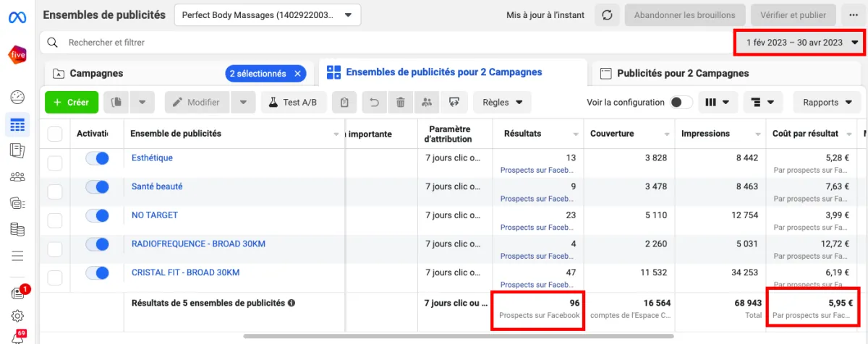868x344 pixels.
Task: Toggle off the NO TARGET ad set
Action: pyautogui.click(x=97, y=215)
